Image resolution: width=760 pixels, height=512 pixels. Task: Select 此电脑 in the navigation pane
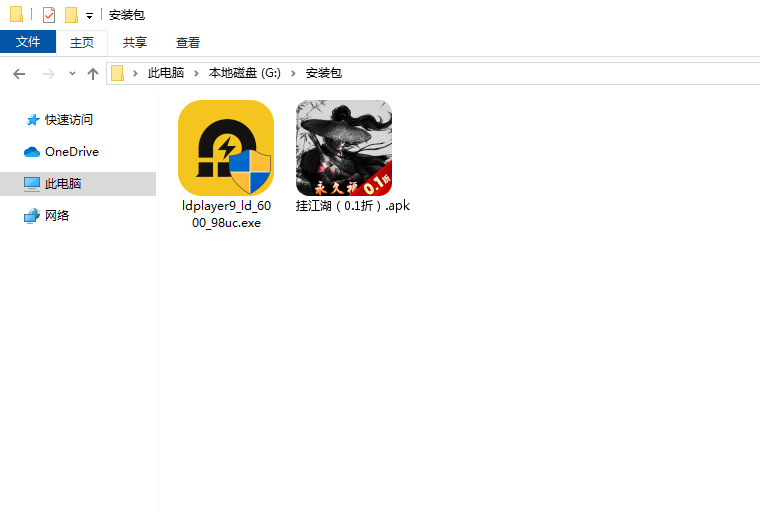pos(63,184)
